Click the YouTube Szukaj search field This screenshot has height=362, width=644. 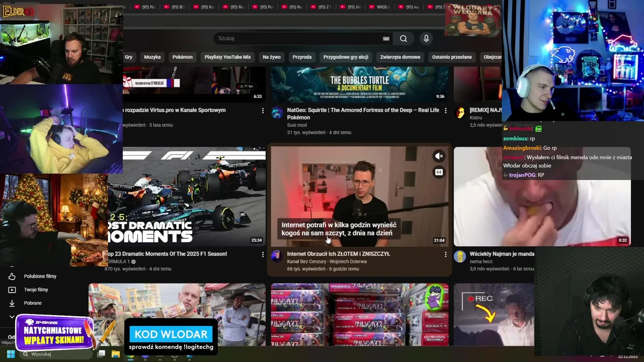302,39
